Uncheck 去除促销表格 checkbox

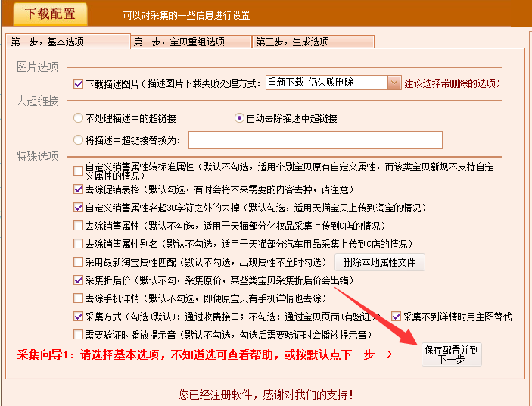tap(78, 189)
